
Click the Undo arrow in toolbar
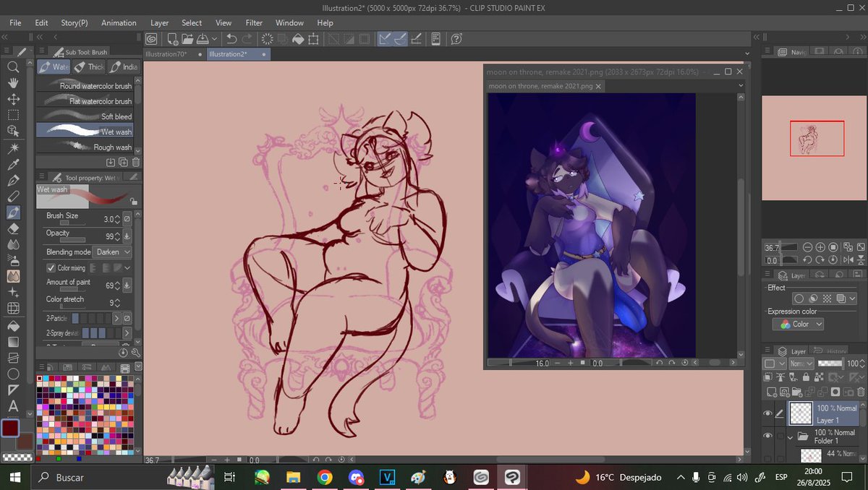tap(231, 39)
